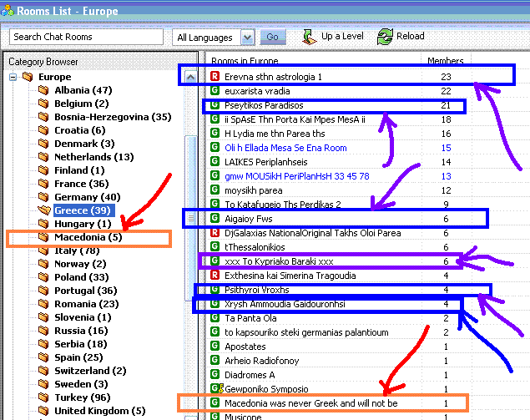
Task: Click the Albania folder icon
Action: click(43, 90)
